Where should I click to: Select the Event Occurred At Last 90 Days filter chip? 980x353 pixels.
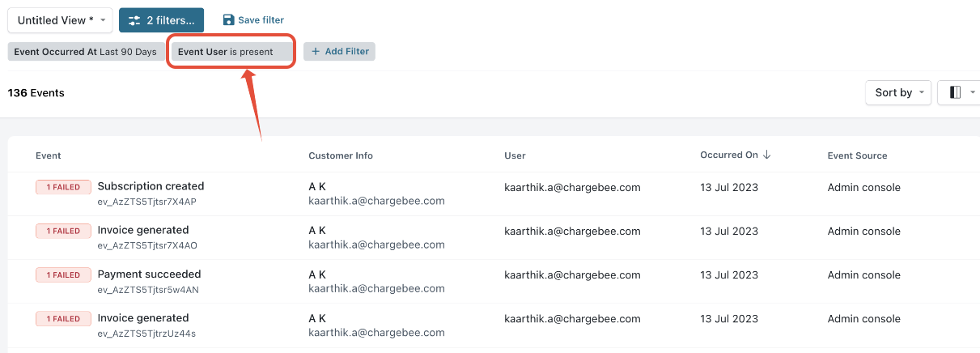click(85, 52)
